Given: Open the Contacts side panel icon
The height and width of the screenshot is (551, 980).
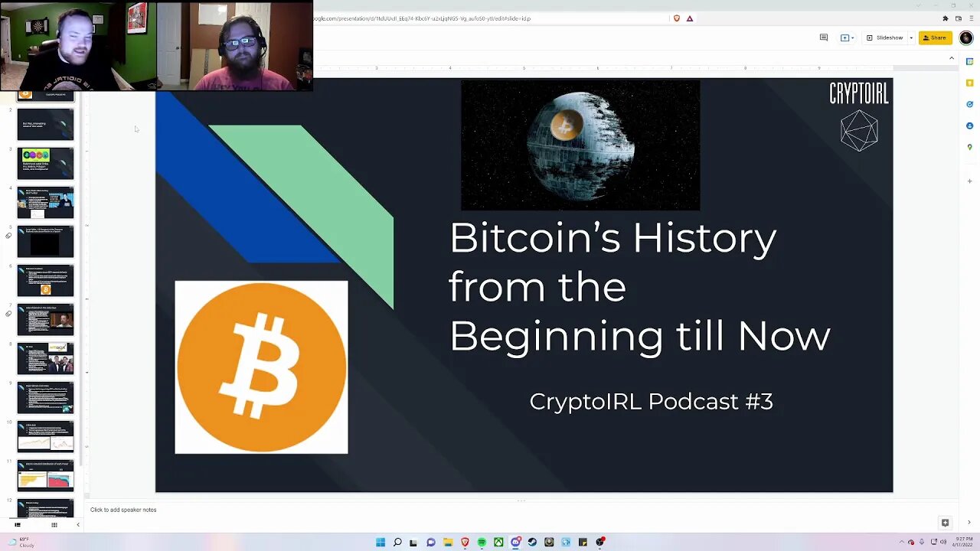Looking at the screenshot, I should coord(969,126).
